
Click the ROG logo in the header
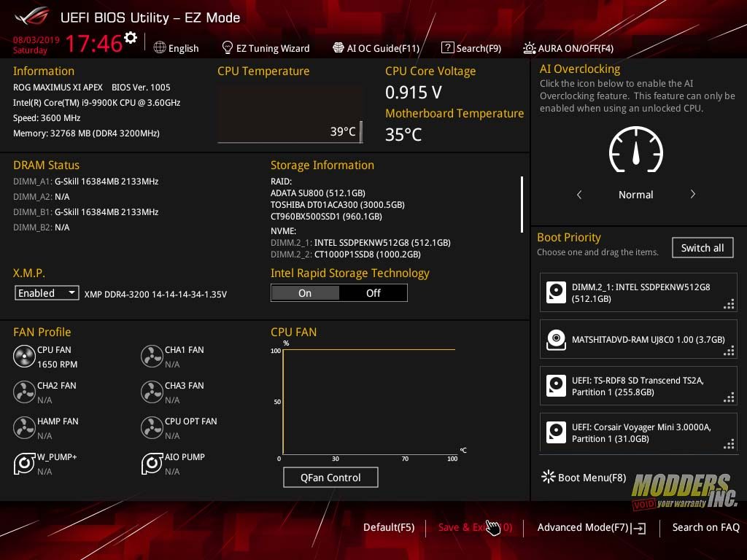(31, 17)
